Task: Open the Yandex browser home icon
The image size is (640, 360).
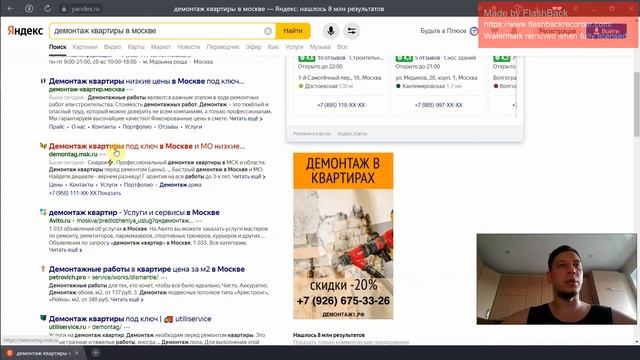Action: click(x=29, y=9)
